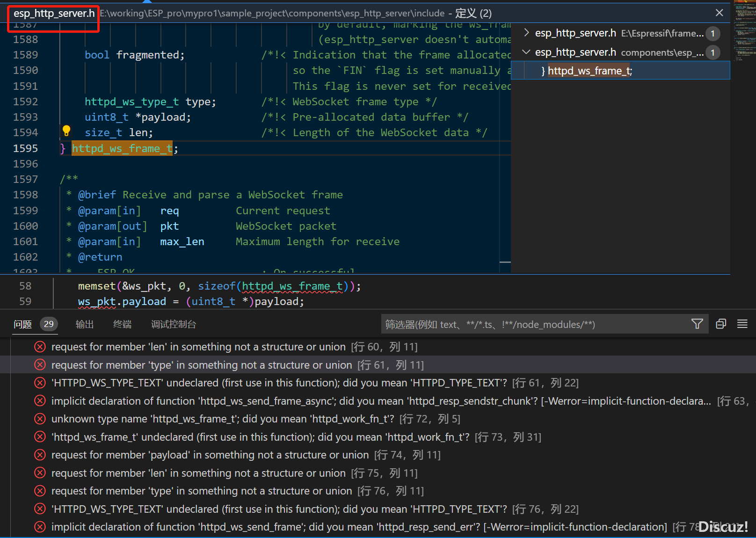Click the reference count badge of Espressif esp_http_server.h
This screenshot has height=538, width=756.
712,33
